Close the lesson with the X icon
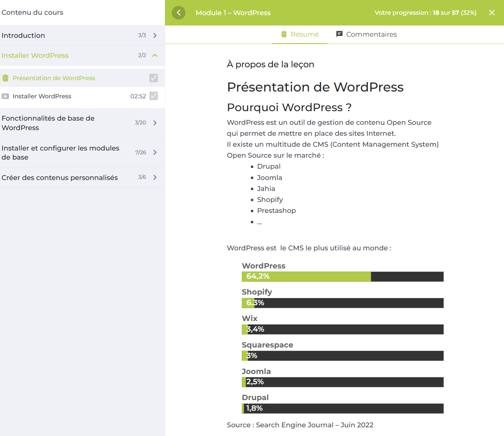 tap(492, 12)
